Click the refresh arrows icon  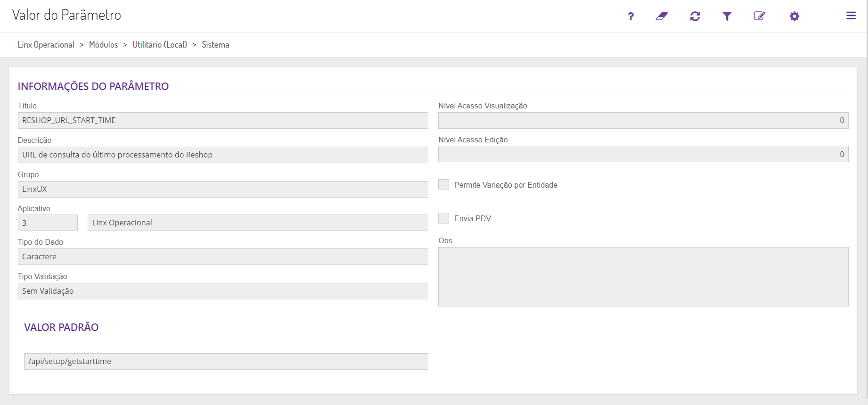695,17
